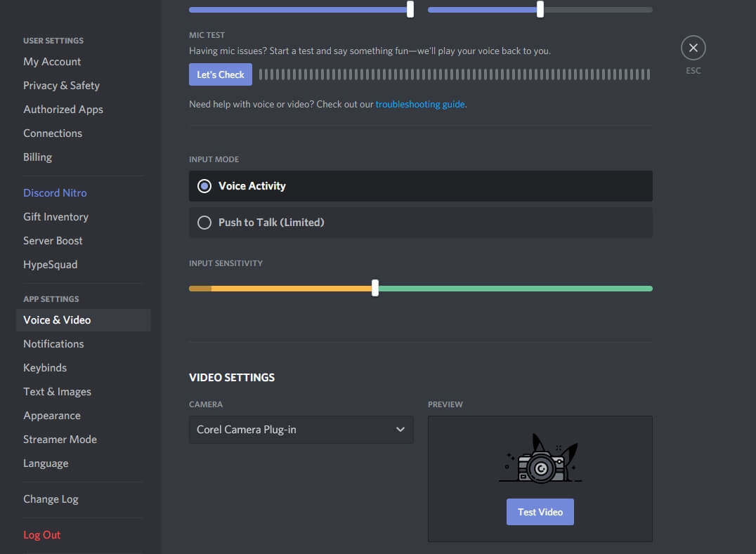This screenshot has height=554, width=756.
Task: Open My Account settings
Action: coord(52,62)
